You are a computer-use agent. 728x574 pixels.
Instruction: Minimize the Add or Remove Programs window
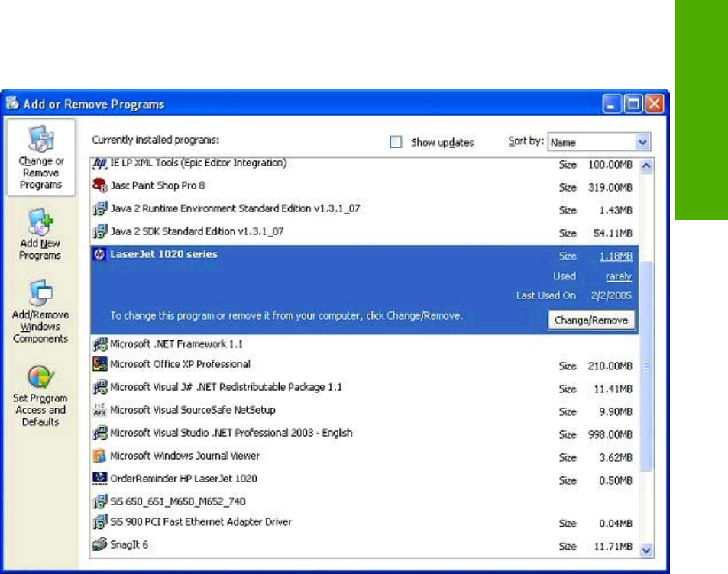[611, 104]
